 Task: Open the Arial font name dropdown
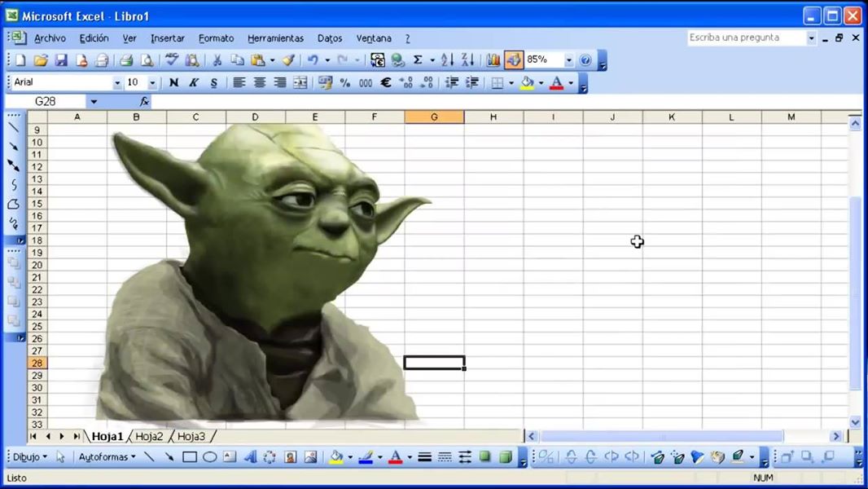(117, 83)
